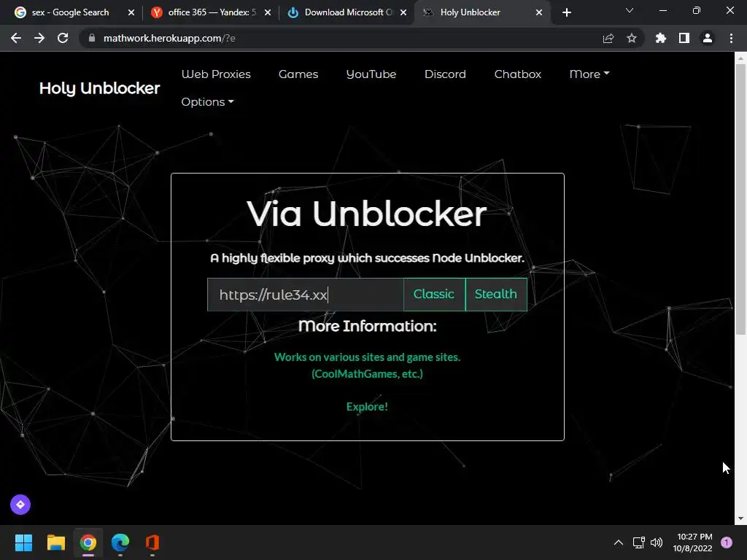
Task: Close the Holy Unblocker tab
Action: tap(539, 12)
